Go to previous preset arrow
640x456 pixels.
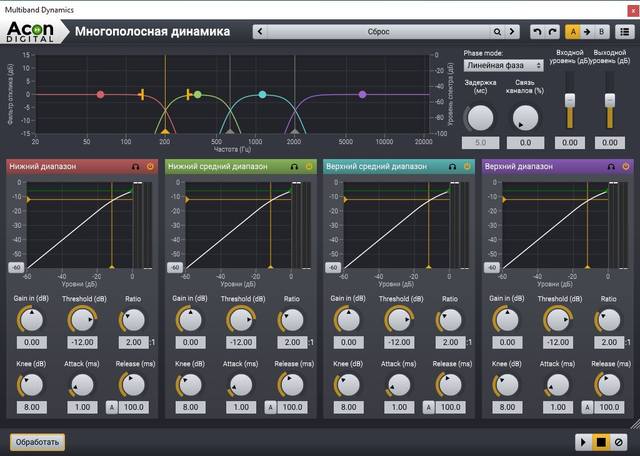point(260,32)
